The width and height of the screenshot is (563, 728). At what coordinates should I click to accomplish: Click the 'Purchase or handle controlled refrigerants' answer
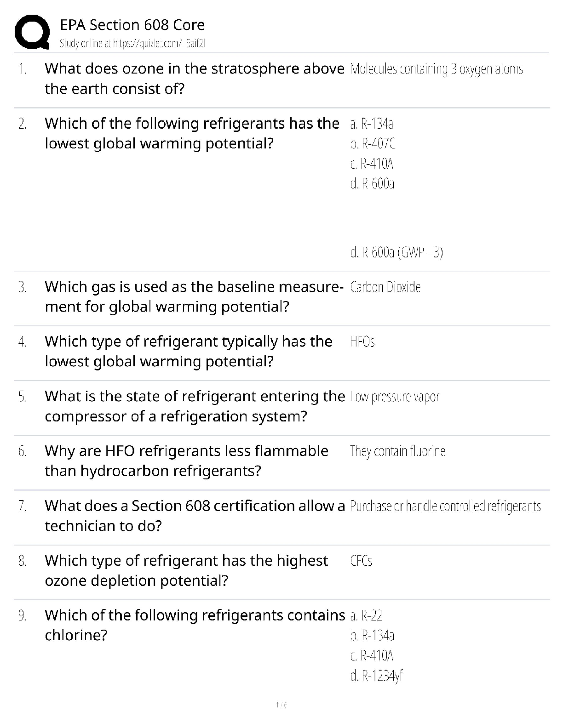(x=445, y=506)
